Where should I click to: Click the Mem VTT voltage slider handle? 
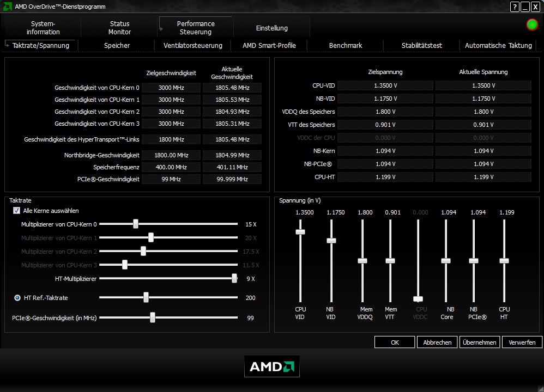click(390, 261)
